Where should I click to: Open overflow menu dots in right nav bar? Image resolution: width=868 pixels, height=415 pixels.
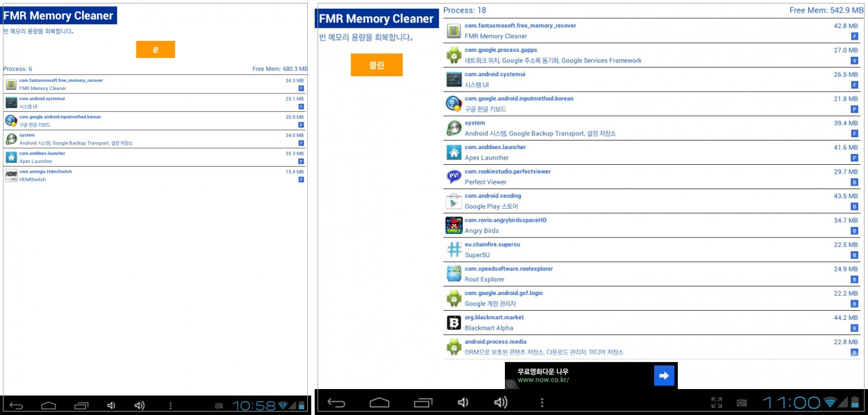(542, 403)
